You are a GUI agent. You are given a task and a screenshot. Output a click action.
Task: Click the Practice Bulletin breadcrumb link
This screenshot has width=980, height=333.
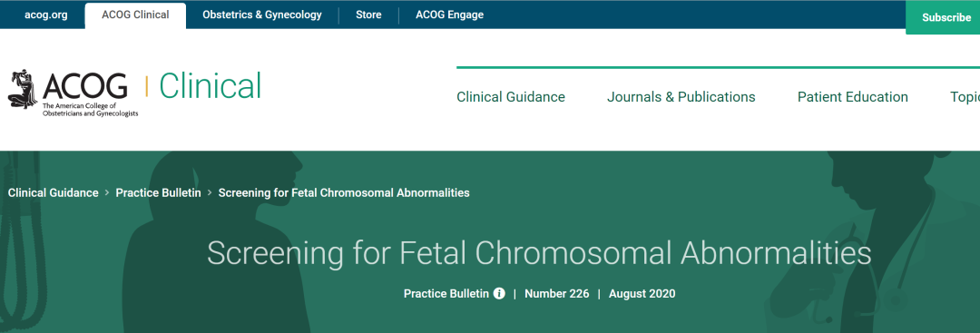point(158,192)
